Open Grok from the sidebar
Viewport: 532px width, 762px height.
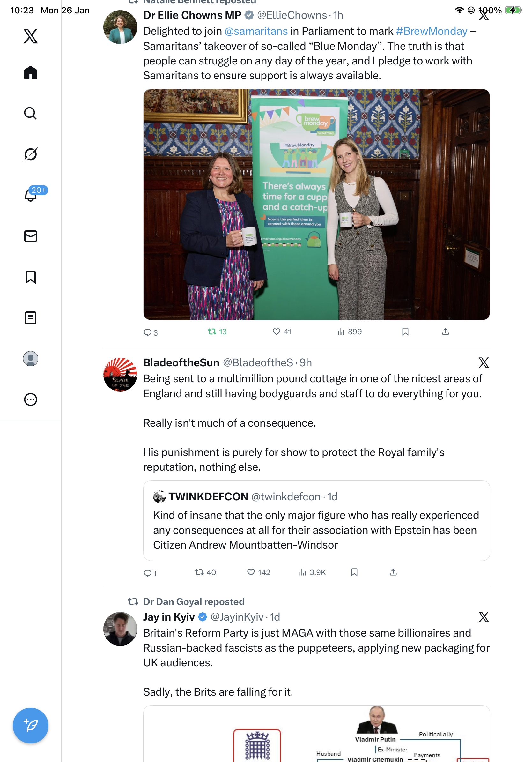pyautogui.click(x=31, y=154)
